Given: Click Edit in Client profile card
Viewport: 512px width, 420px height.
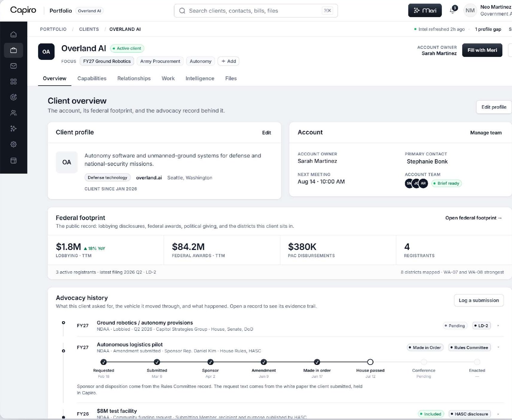Looking at the screenshot, I should [266, 133].
